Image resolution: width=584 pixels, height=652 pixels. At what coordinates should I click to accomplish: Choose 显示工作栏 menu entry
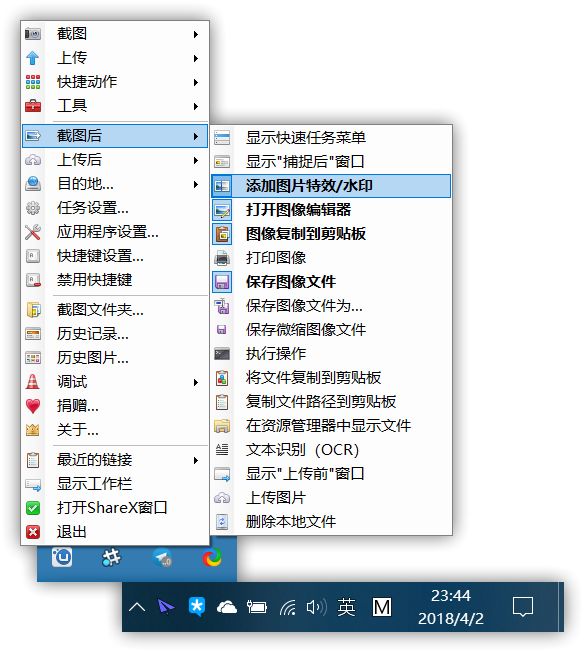pyautogui.click(x=115, y=484)
